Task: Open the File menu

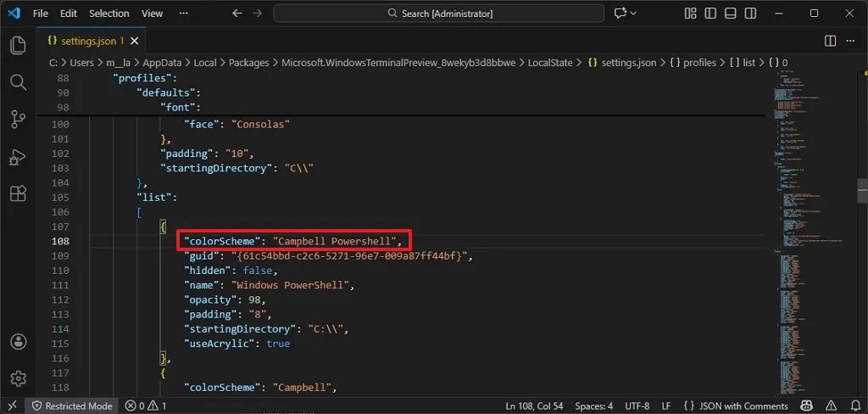Action: [41, 14]
